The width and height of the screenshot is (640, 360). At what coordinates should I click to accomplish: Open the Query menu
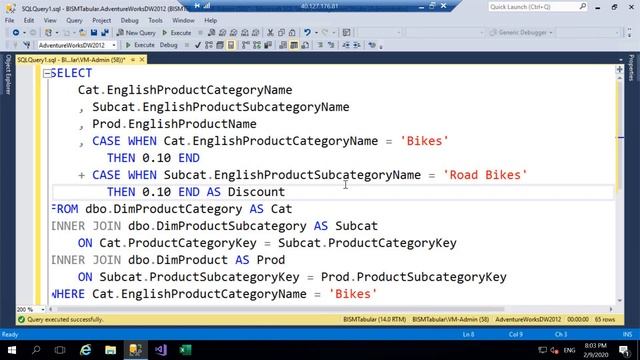pos(74,20)
